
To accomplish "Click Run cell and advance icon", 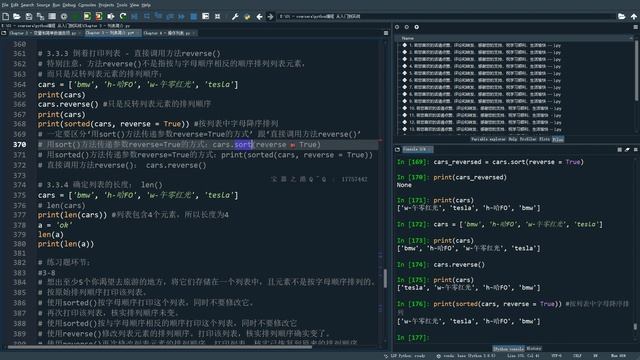I will tap(99, 16).
